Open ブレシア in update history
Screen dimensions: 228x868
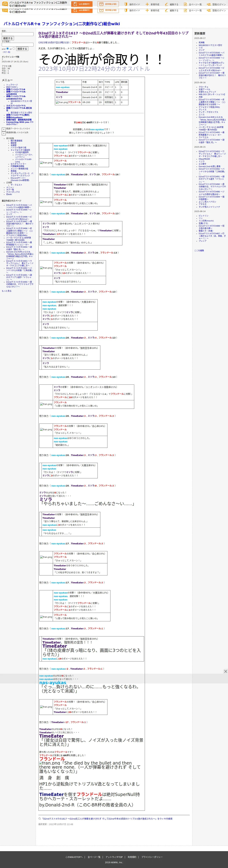[x=202, y=241]
